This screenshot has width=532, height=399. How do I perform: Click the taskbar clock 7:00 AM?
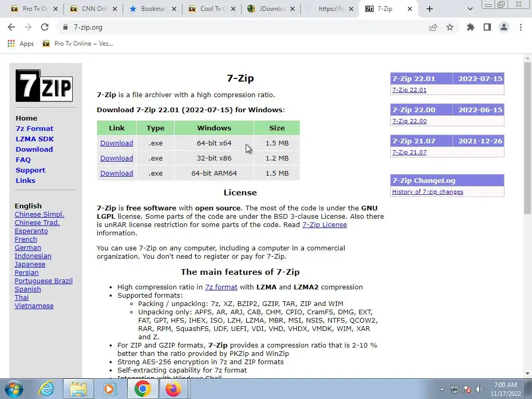click(506, 389)
